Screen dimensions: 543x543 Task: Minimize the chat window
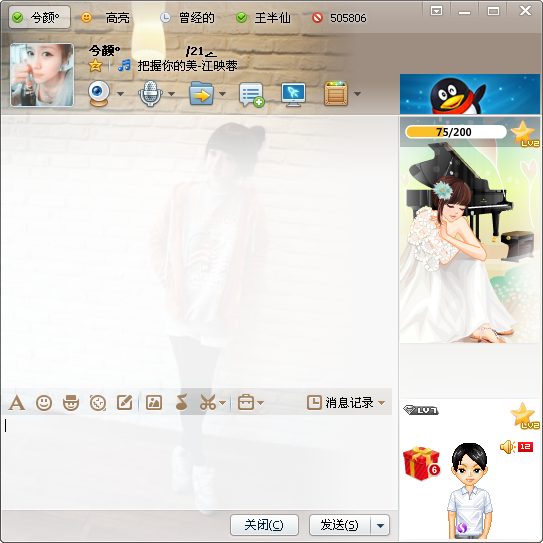tap(464, 13)
